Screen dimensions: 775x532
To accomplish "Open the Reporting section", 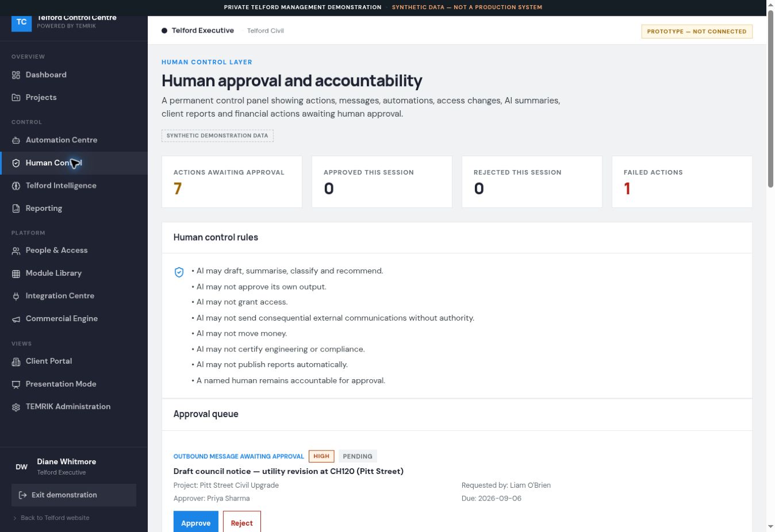I will [x=74, y=209].
